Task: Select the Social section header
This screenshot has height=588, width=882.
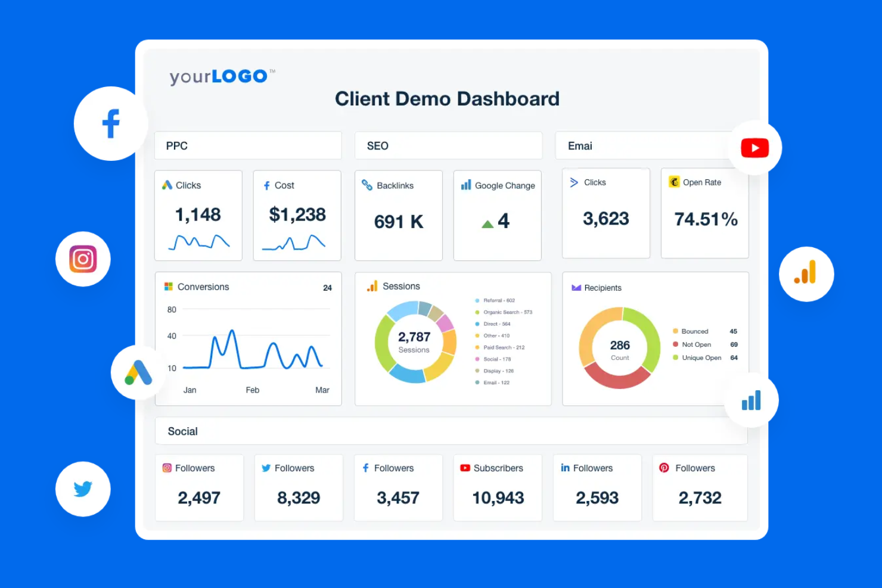Action: [x=451, y=431]
